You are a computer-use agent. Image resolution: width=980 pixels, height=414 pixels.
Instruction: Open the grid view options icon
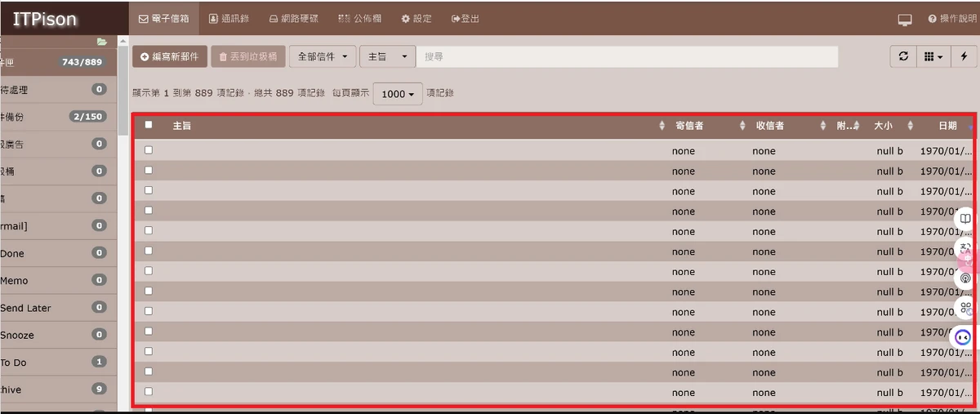933,56
